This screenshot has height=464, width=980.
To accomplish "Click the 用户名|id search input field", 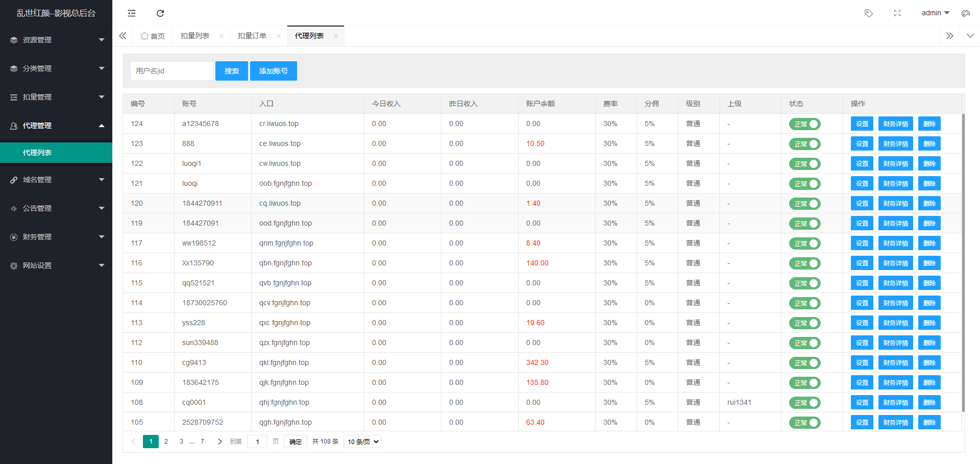I will [x=171, y=71].
